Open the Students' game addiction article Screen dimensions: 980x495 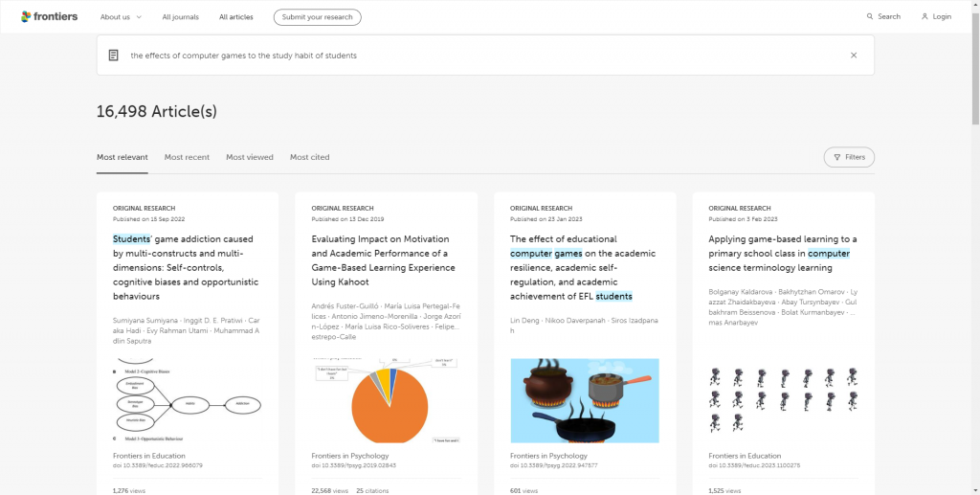point(186,267)
